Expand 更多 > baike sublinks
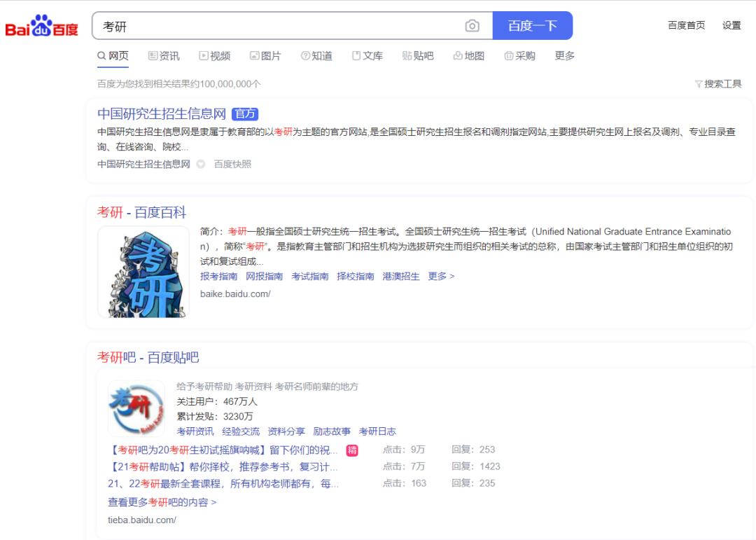The image size is (756, 540). 441,277
